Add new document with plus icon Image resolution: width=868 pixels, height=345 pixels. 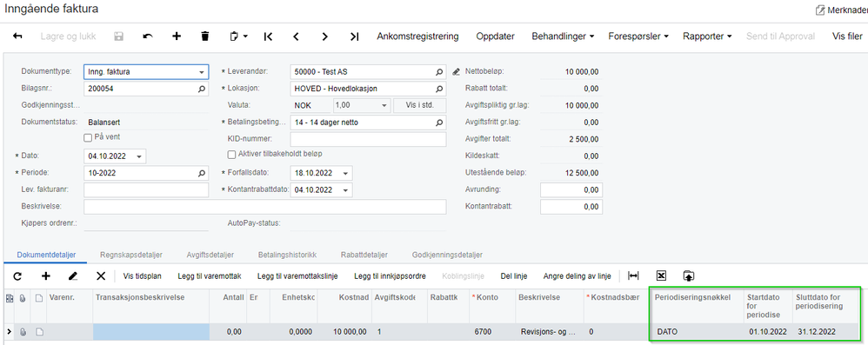177,36
